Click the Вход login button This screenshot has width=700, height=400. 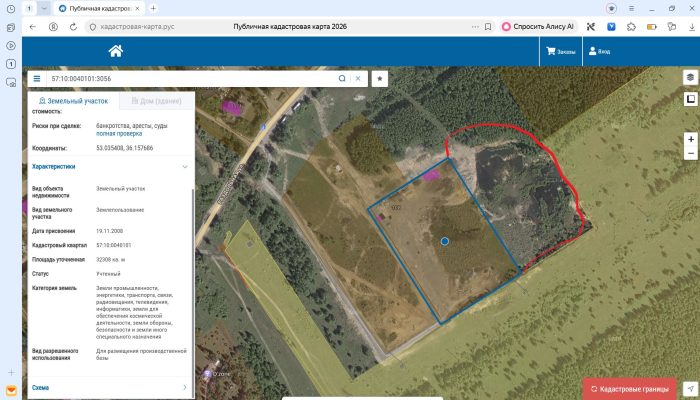(x=599, y=51)
